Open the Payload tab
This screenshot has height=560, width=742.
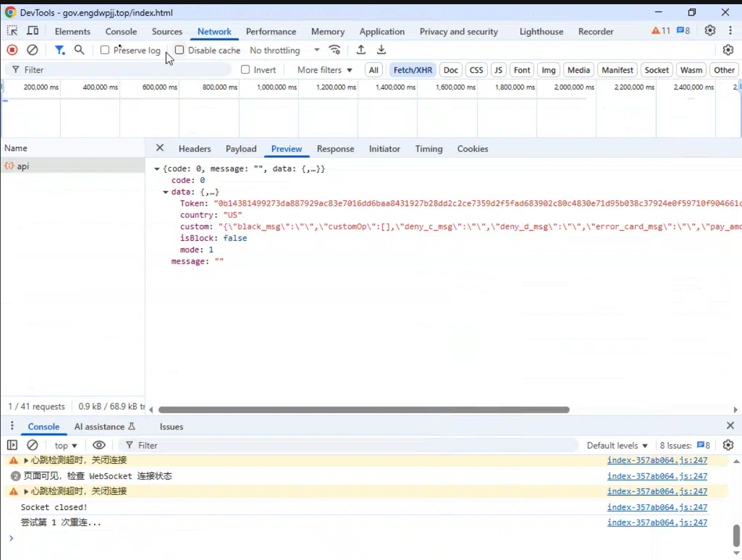tap(241, 149)
